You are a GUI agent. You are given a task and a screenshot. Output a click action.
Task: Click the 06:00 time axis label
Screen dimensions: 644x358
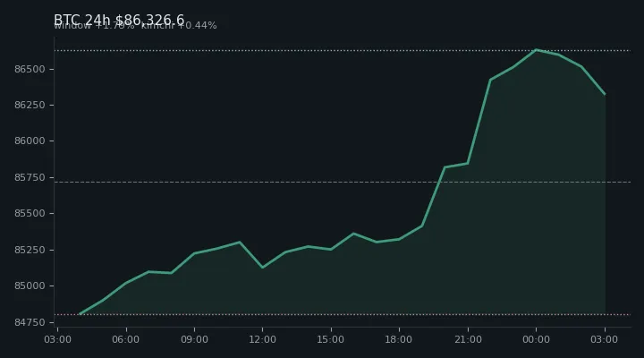126,339
